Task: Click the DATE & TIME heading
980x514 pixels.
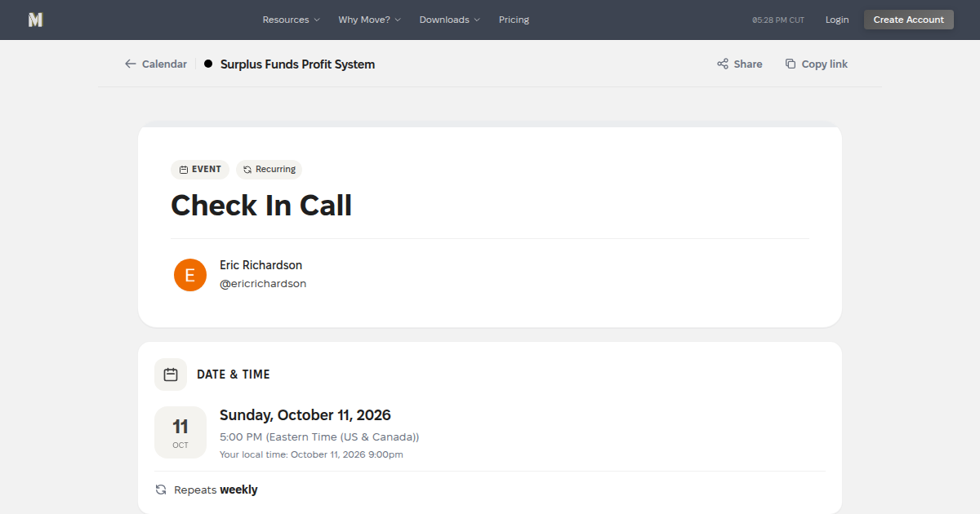Action: click(x=234, y=374)
